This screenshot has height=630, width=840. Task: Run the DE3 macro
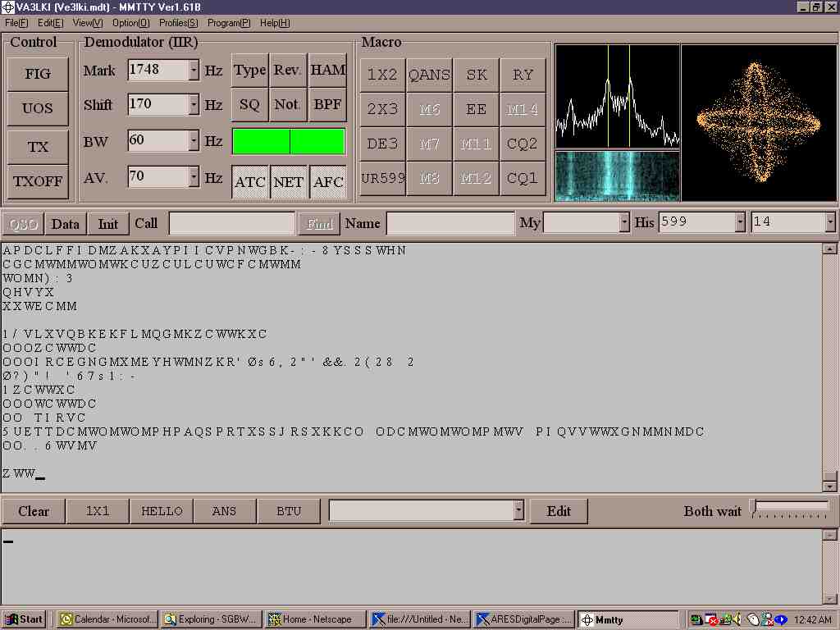click(382, 144)
